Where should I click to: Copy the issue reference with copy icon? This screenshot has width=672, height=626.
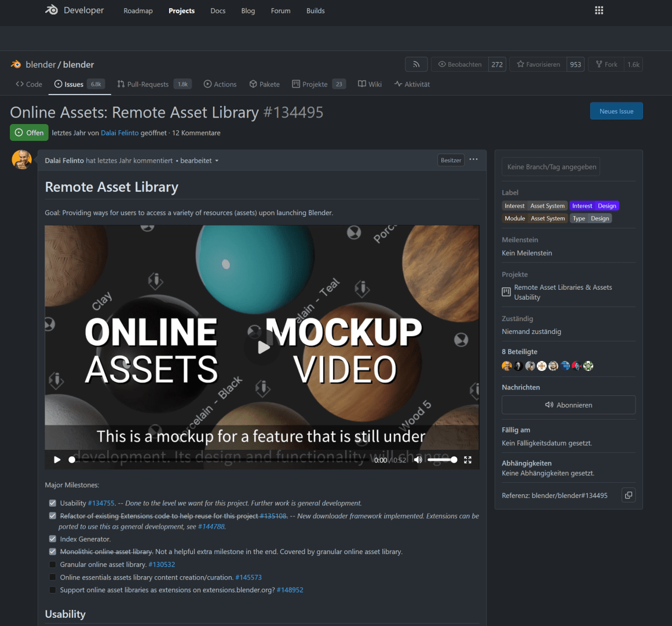629,495
